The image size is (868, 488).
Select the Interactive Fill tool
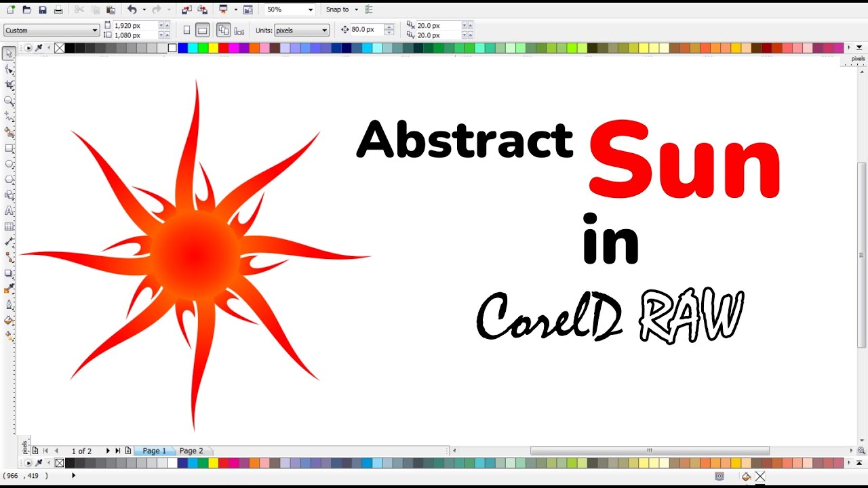click(9, 335)
